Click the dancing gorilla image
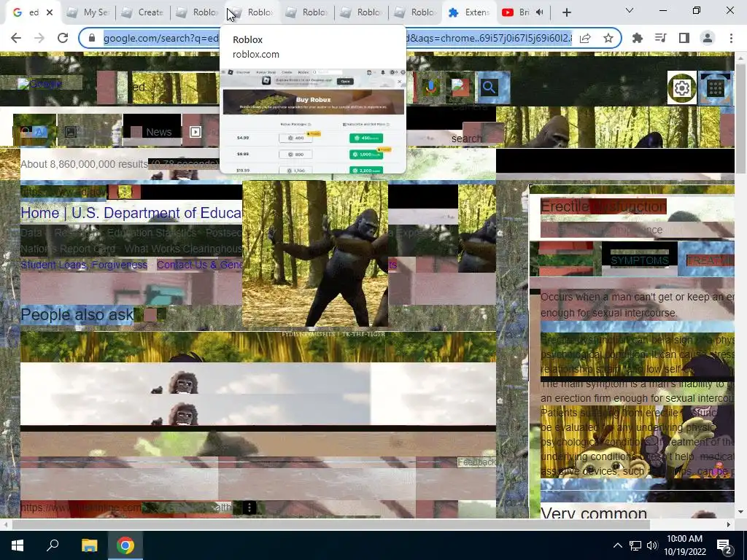This screenshot has height=560, width=747. (x=315, y=254)
